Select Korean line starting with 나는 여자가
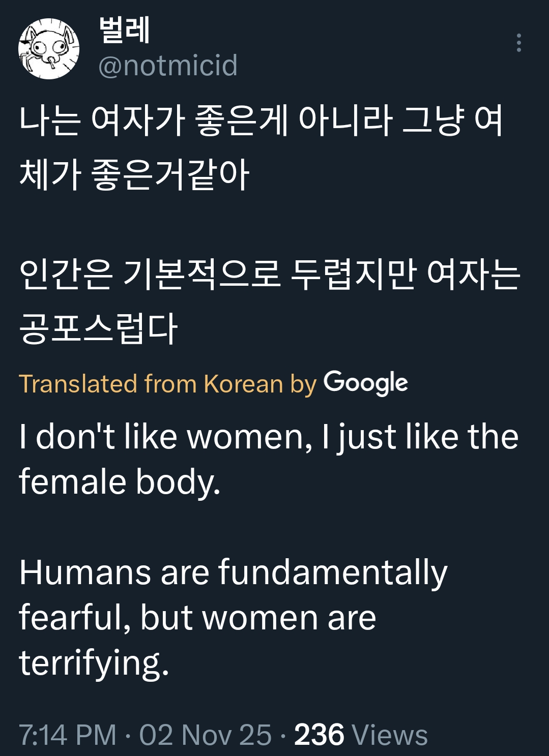Viewport: 549px width, 756px height. (x=261, y=120)
